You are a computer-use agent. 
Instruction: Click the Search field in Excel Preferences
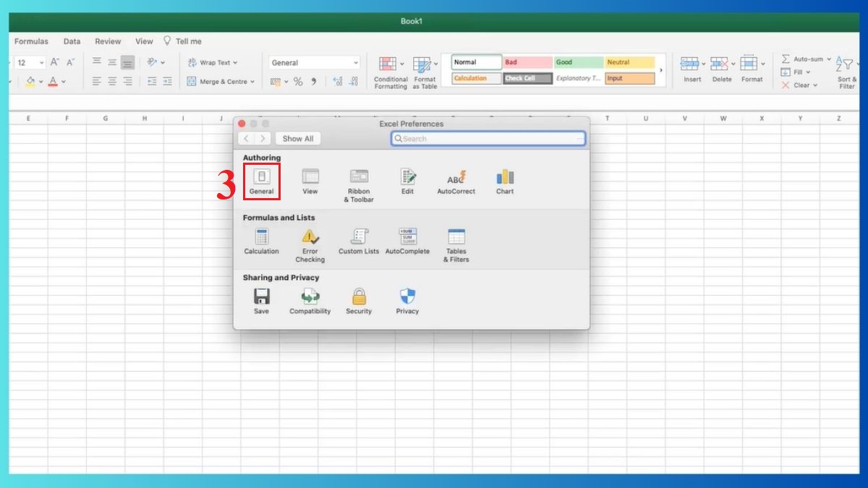click(488, 138)
